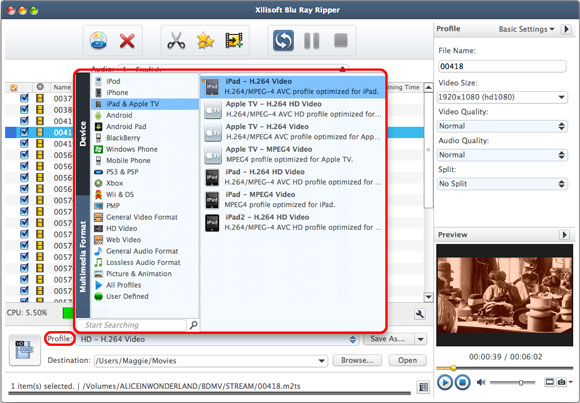This screenshot has height=403, width=580.
Task: Switch to the Device vertical tab
Action: [x=83, y=134]
